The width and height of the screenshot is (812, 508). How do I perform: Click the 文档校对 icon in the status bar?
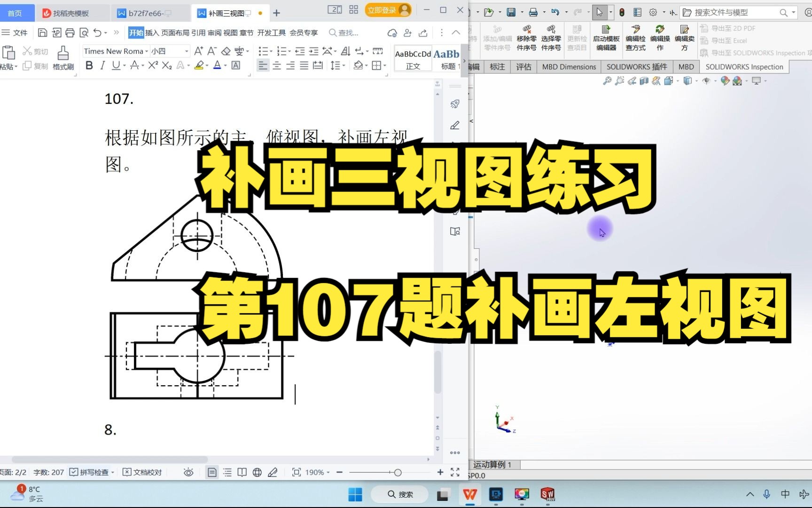[142, 472]
